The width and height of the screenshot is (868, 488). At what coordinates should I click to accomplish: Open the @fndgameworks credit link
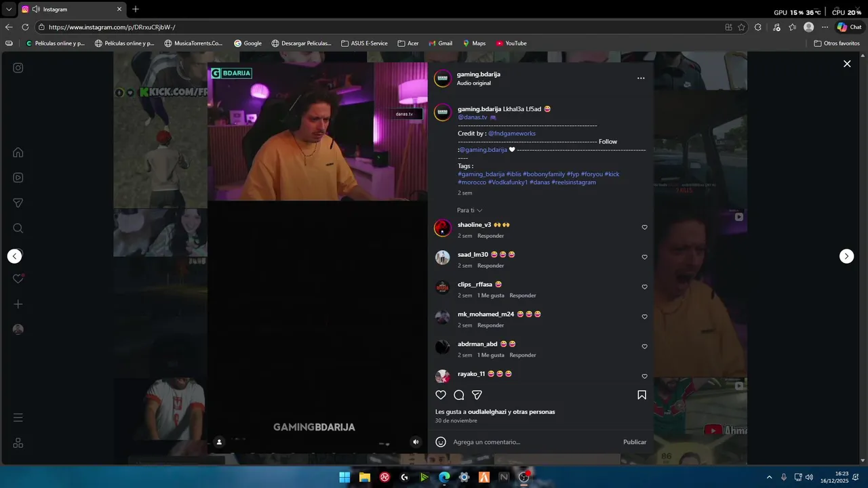512,134
